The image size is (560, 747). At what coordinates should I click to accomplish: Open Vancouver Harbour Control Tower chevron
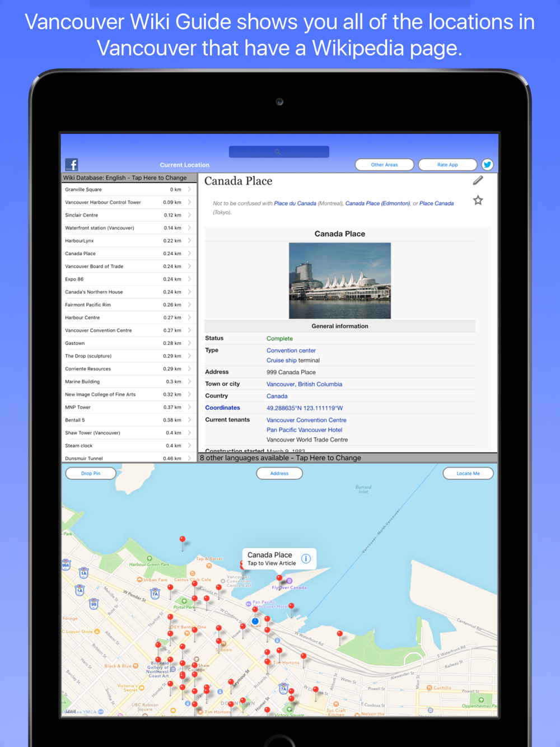(x=189, y=202)
